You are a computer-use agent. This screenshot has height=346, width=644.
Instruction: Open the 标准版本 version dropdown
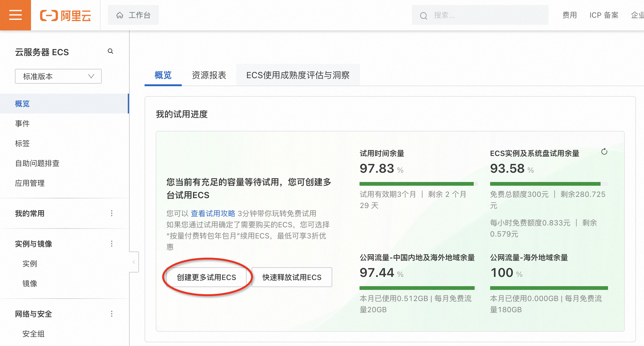pos(58,76)
